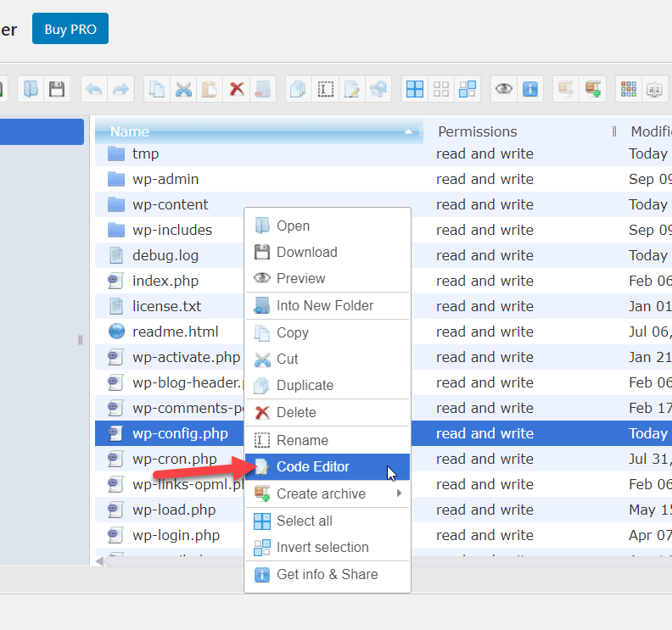This screenshot has width=672, height=630.
Task: Click the Invert selection toolbar icon
Action: (x=468, y=89)
